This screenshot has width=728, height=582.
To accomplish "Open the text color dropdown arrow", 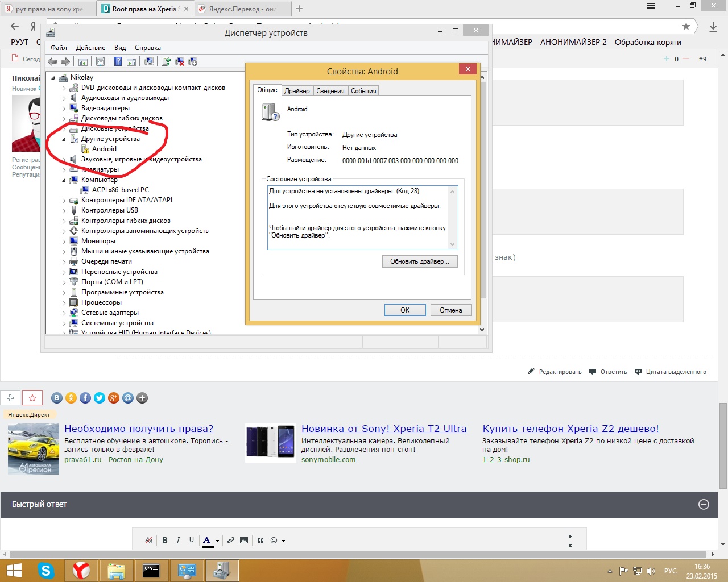I will click(217, 541).
